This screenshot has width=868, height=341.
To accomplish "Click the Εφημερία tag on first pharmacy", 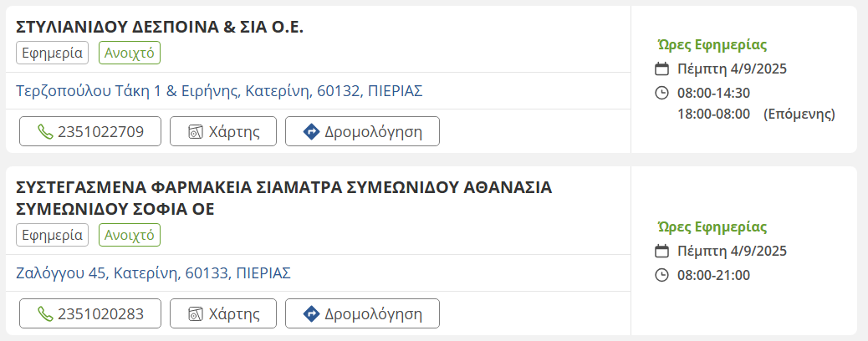I will point(53,53).
